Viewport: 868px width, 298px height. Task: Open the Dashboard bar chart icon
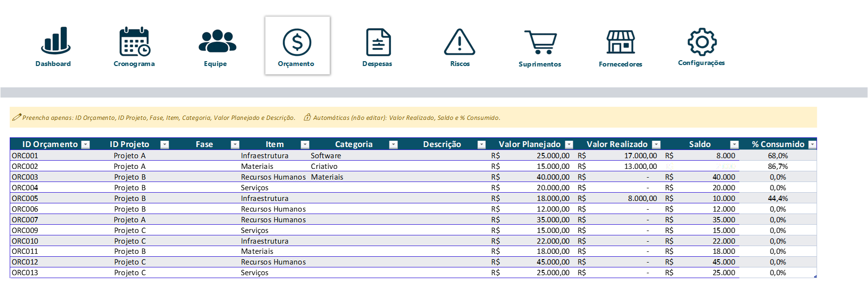tap(55, 40)
